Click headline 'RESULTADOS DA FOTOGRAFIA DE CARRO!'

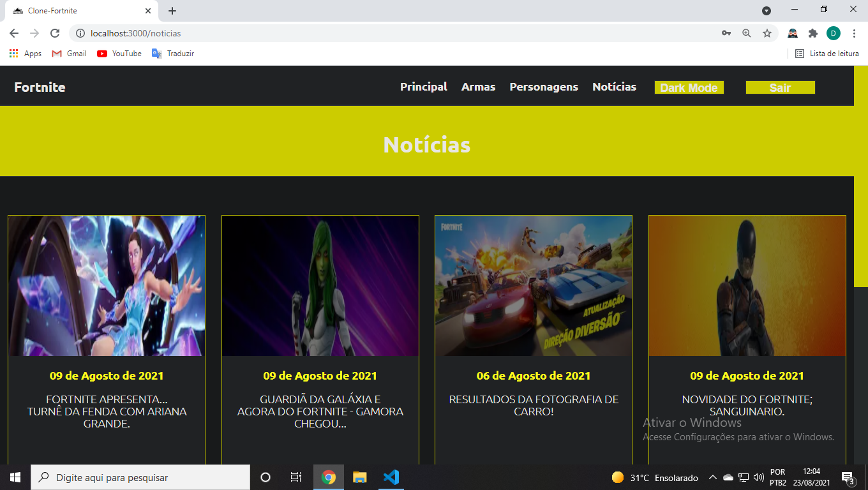click(x=534, y=406)
